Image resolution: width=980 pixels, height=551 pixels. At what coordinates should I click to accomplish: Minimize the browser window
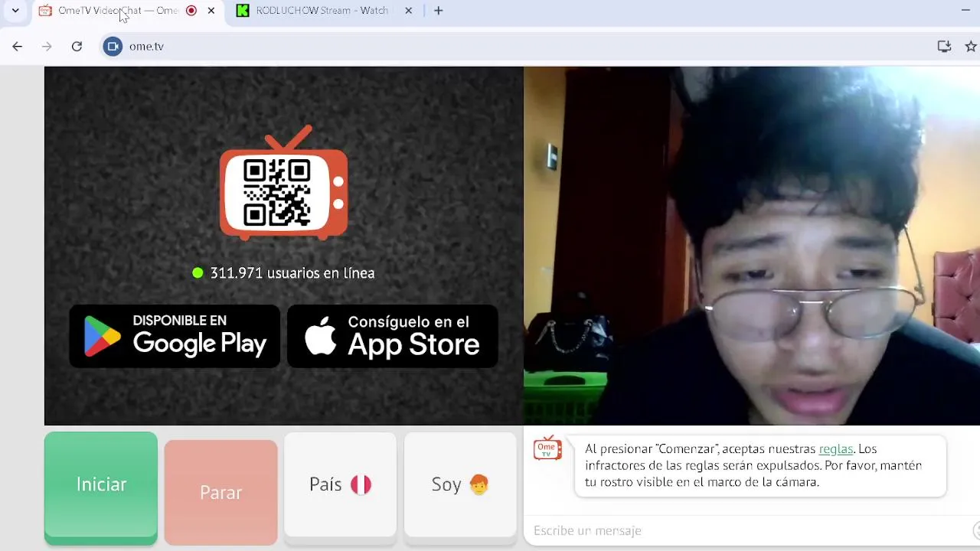pos(965,11)
